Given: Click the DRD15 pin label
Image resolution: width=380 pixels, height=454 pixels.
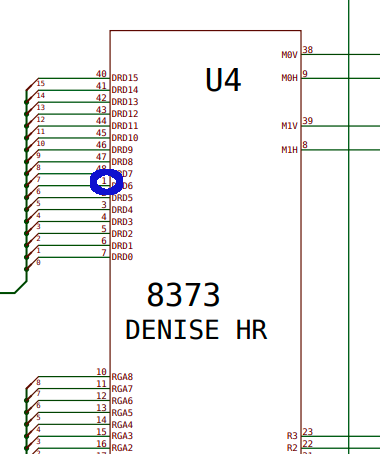Looking at the screenshot, I should click(x=125, y=78).
